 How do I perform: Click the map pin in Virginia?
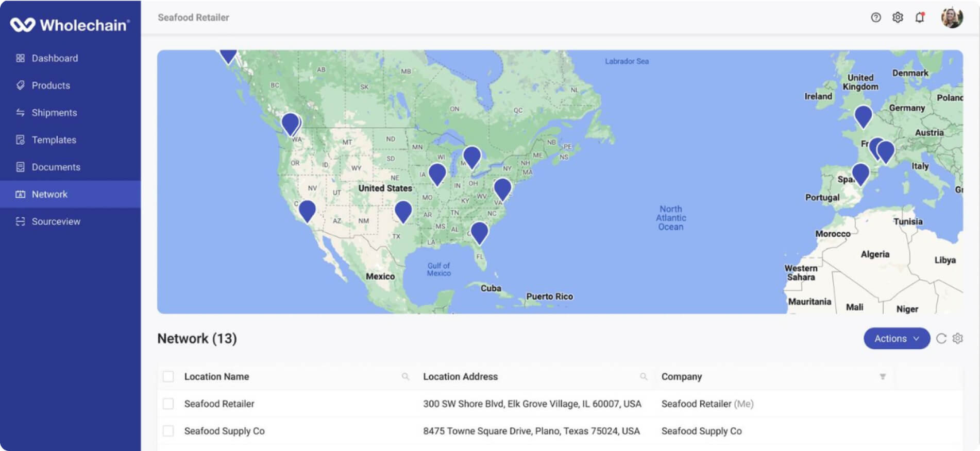click(502, 188)
